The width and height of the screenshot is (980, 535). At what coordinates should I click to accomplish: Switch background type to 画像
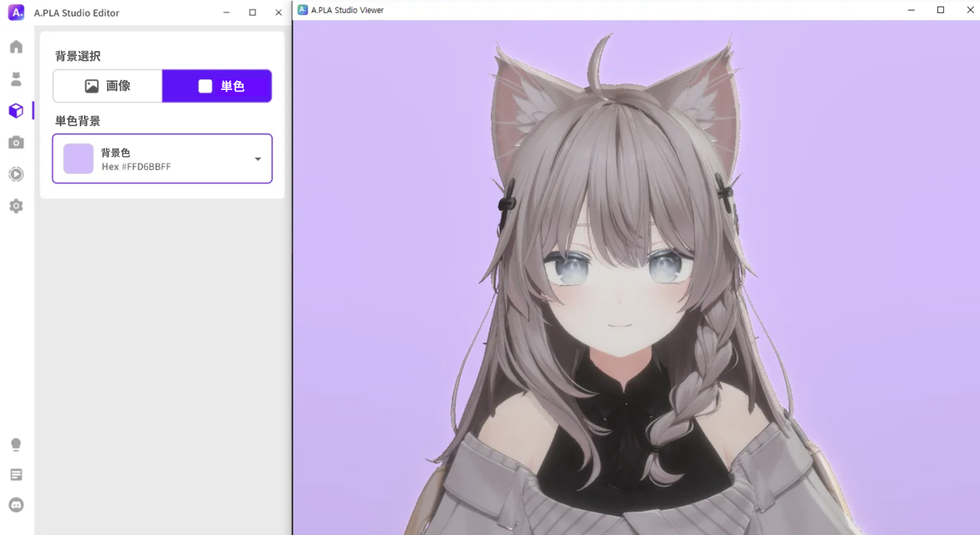click(108, 86)
